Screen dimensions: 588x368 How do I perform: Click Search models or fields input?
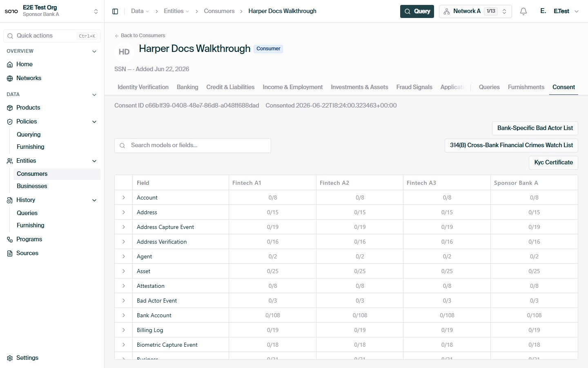[193, 146]
